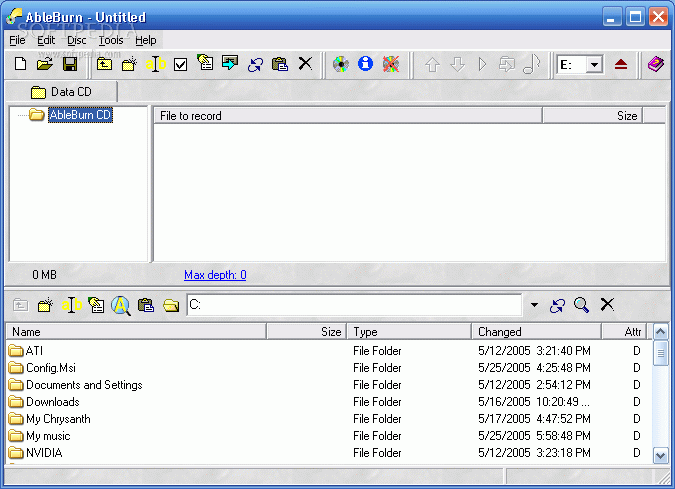This screenshot has height=489, width=675.
Task: Save project with the floppy disk icon
Action: (x=70, y=64)
